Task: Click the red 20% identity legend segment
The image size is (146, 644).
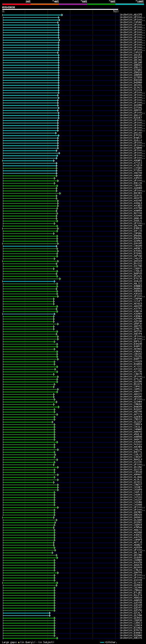Action: [16, 4]
